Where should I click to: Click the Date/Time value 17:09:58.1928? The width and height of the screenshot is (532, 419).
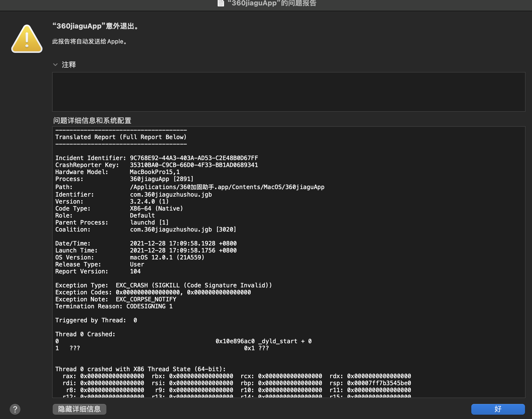(192, 243)
